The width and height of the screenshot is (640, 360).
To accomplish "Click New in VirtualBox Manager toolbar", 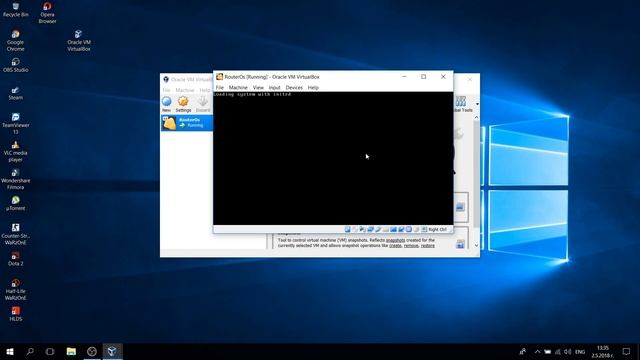I will click(167, 104).
